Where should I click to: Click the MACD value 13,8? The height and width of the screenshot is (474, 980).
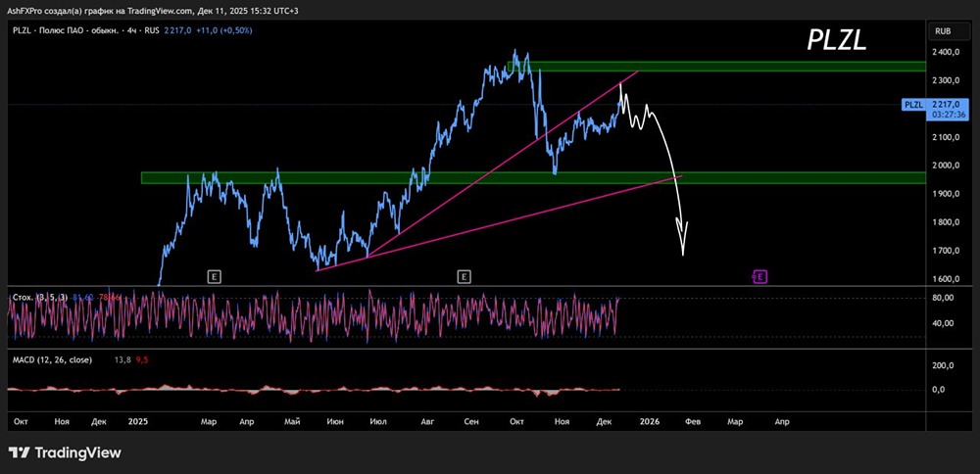(122, 359)
